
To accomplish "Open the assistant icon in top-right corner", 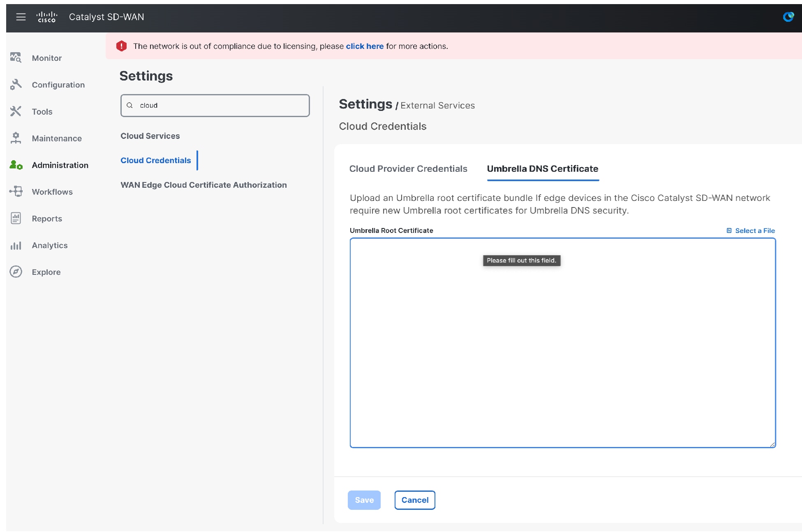I will point(788,17).
